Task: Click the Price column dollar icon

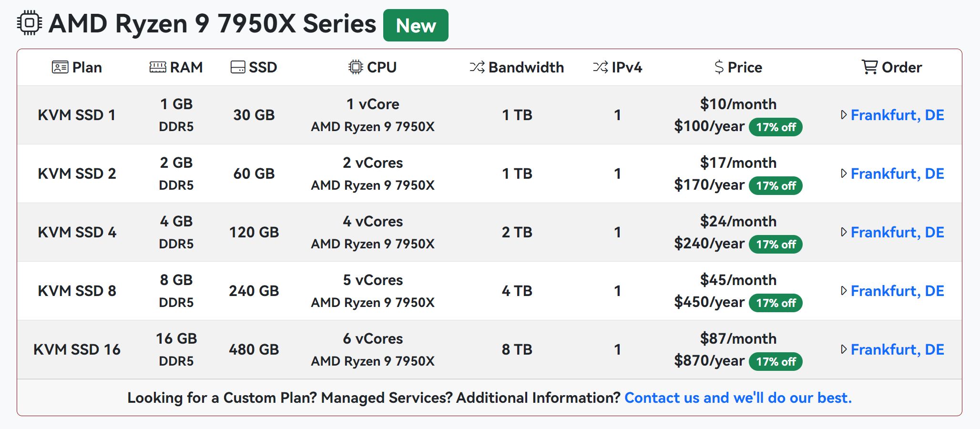Action: click(719, 67)
